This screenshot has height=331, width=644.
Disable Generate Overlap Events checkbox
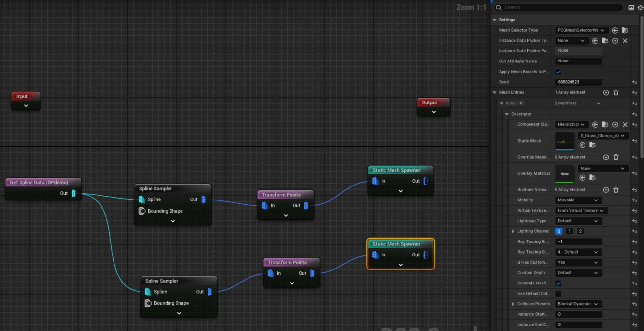click(558, 283)
